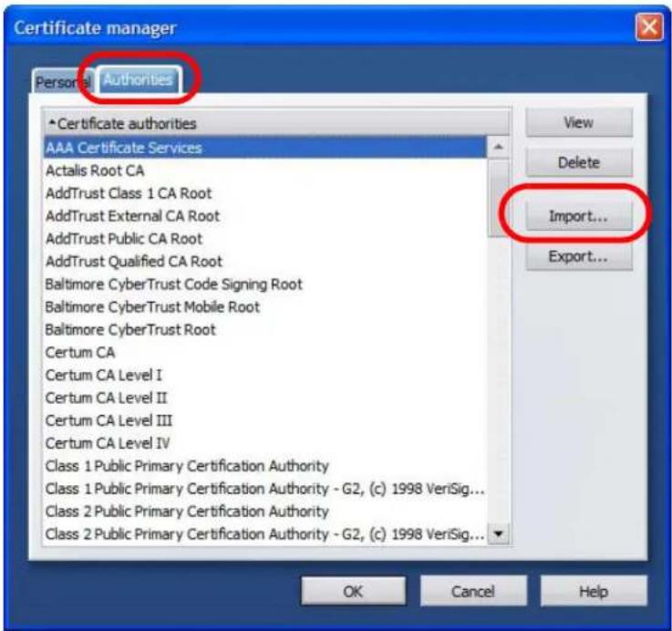Sort by Certificate authorities column header
This screenshot has height=631, width=672.
pyautogui.click(x=277, y=123)
